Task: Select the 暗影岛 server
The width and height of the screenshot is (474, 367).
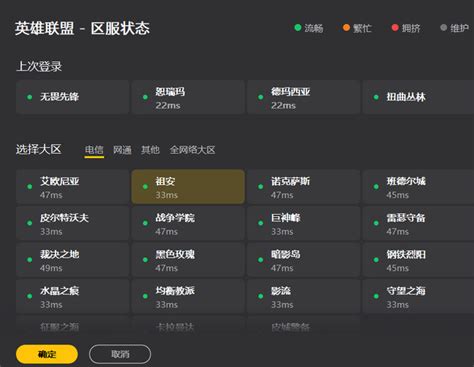Action: (304, 260)
